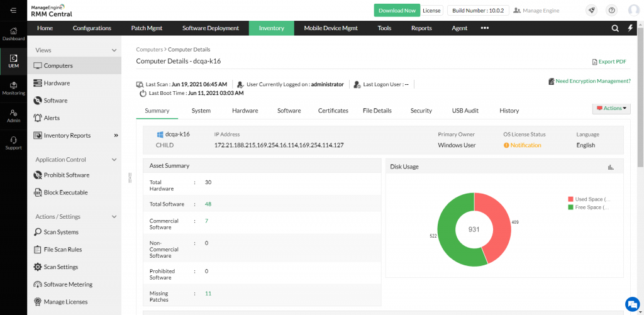Screen dimensions: 644x315
Task: Switch disk usage to bar chart view
Action: coord(611,167)
